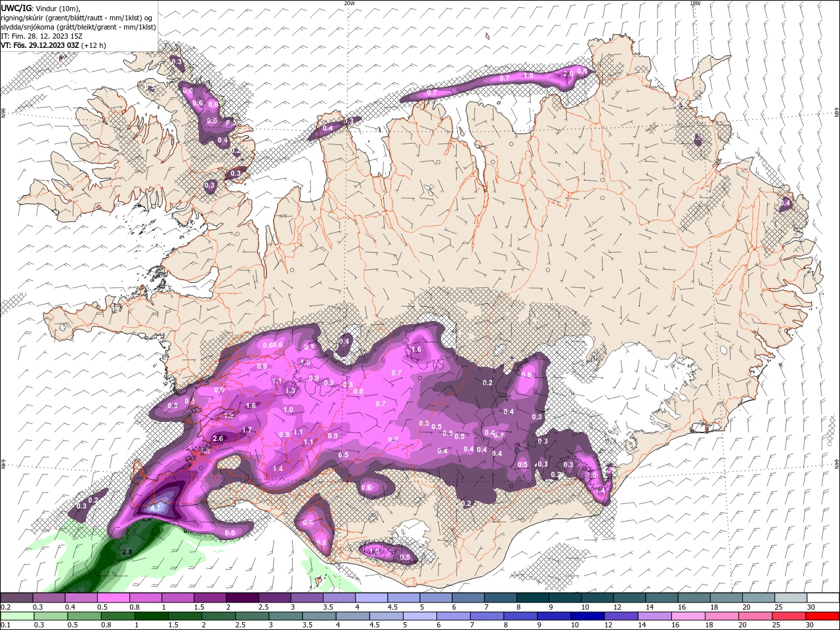Click the 2.8 rain value in green area
Viewport: 840px width, 630px height.
(127, 553)
